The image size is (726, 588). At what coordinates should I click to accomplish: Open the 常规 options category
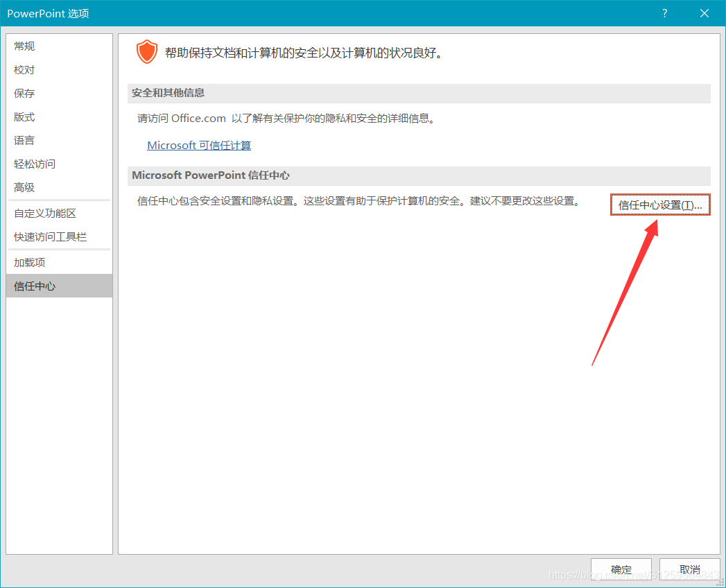point(59,46)
